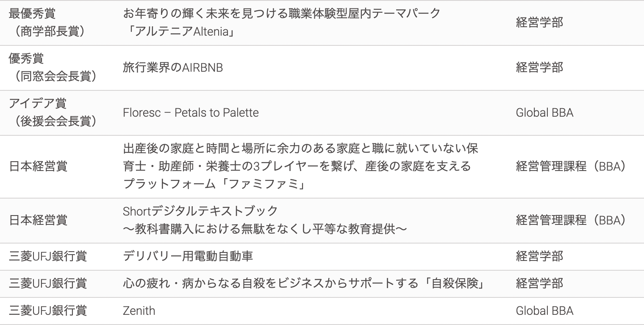
Task: Click the アイデア賞（後援会会長賞） award cell
Action: (53, 112)
